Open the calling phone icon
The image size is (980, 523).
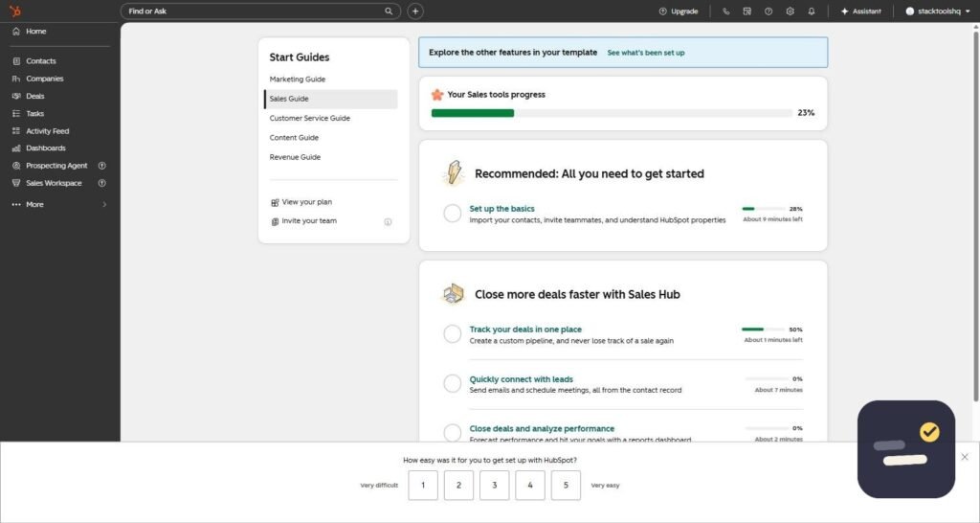(x=725, y=11)
